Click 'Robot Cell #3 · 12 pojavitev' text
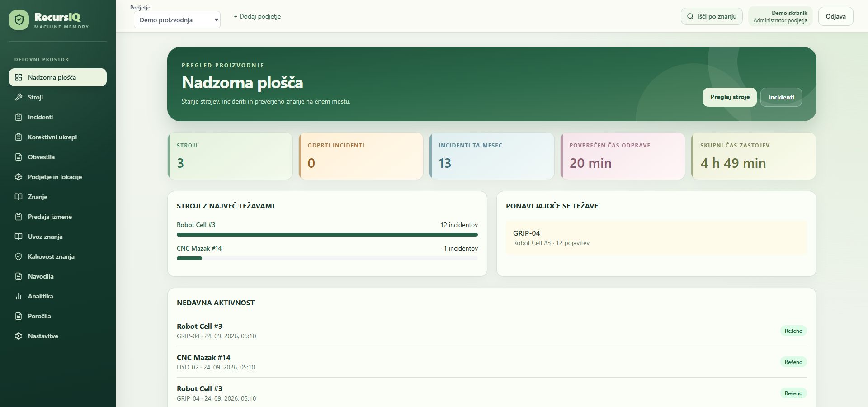The width and height of the screenshot is (868, 407). coord(551,243)
